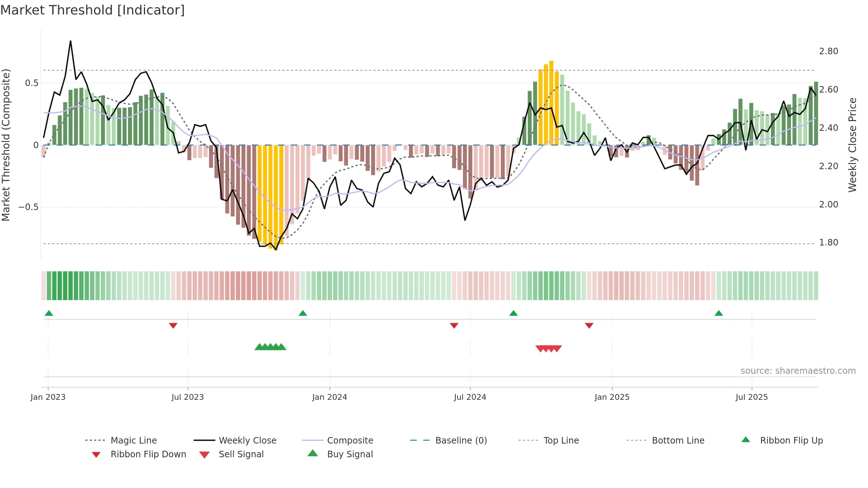
Task: Click the ribbon flip up marker before Jan 2024
Action: coord(303,313)
